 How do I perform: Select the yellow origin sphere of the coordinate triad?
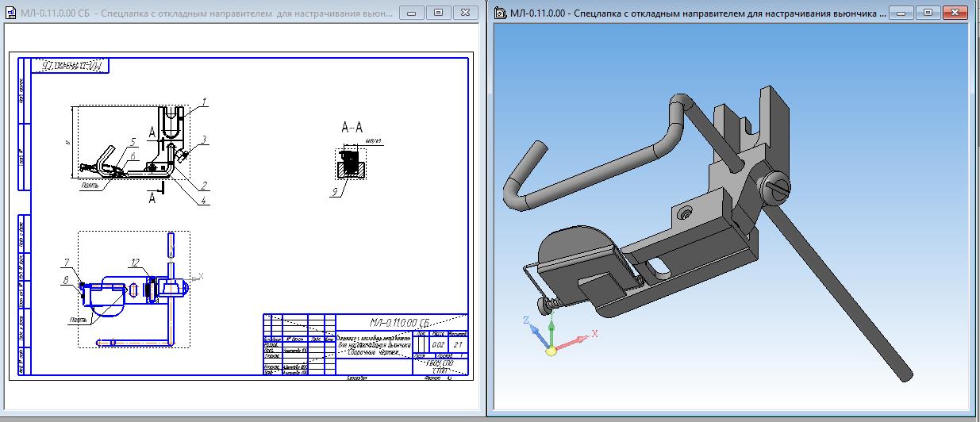pyautogui.click(x=549, y=350)
